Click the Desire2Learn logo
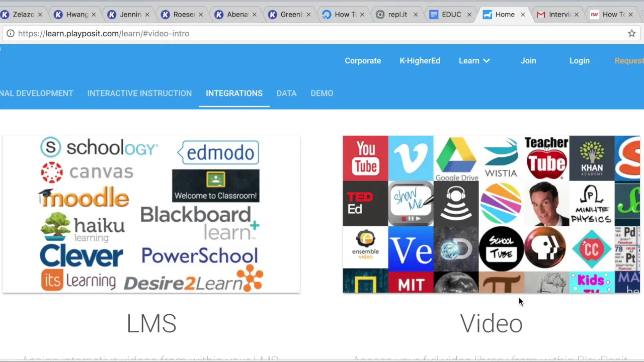Viewport: 644px width, 362px height. point(194,279)
